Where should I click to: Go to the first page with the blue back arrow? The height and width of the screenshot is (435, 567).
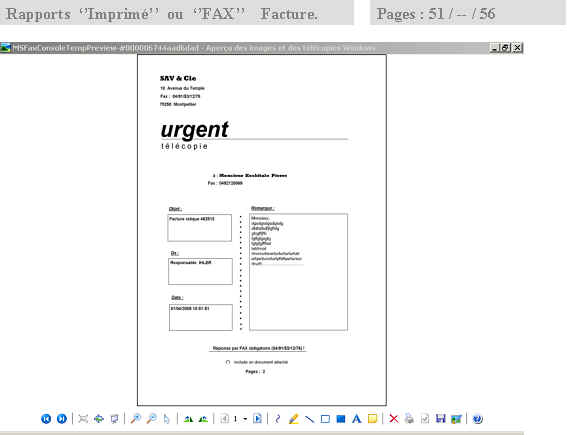46,419
